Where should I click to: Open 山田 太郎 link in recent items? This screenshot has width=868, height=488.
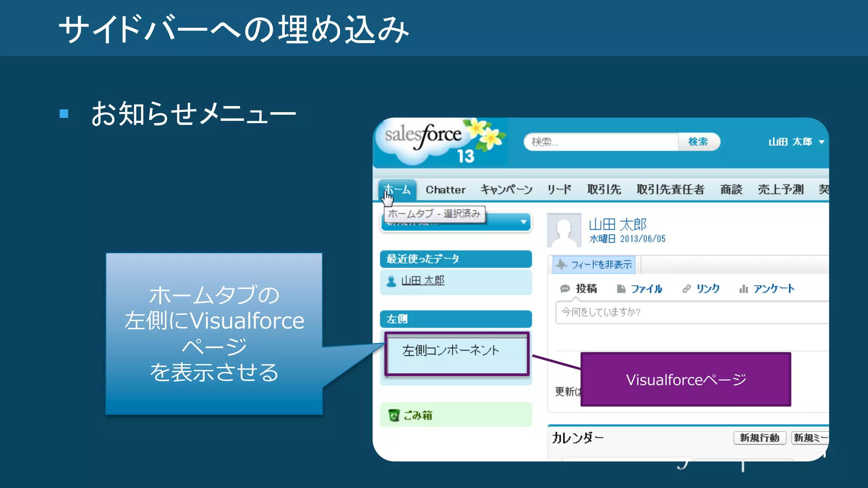pos(423,280)
